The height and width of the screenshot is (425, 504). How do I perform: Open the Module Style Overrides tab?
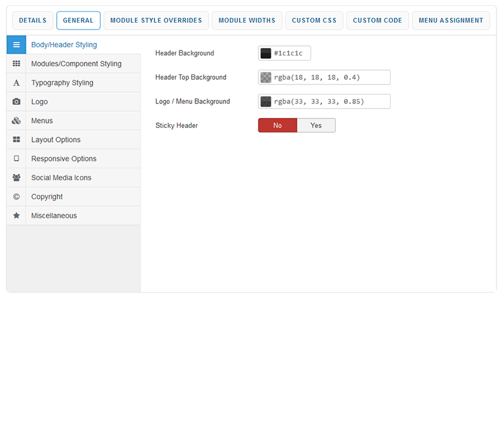point(156,20)
